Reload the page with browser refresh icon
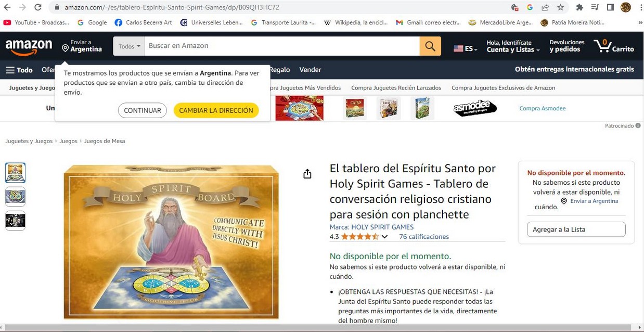 coord(37,7)
